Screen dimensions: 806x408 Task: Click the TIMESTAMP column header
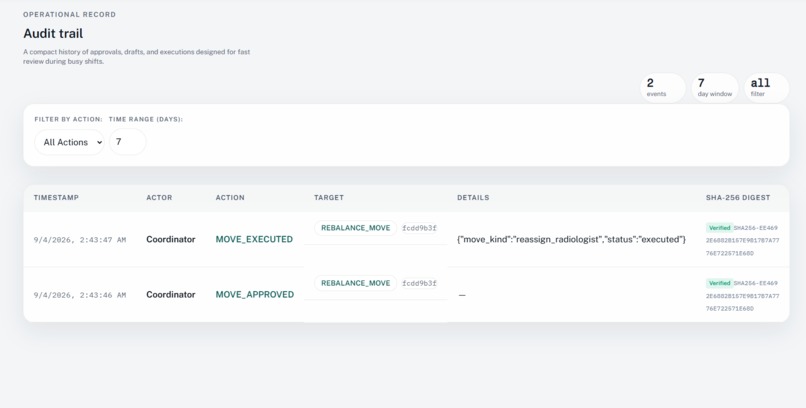click(x=57, y=198)
